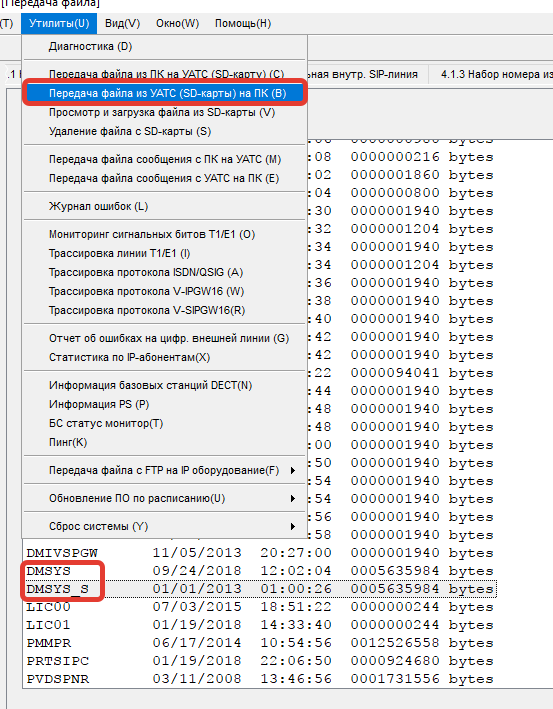This screenshot has height=709, width=553.
Task: Click the 0000924680 bytes size value
Action: coord(422,661)
